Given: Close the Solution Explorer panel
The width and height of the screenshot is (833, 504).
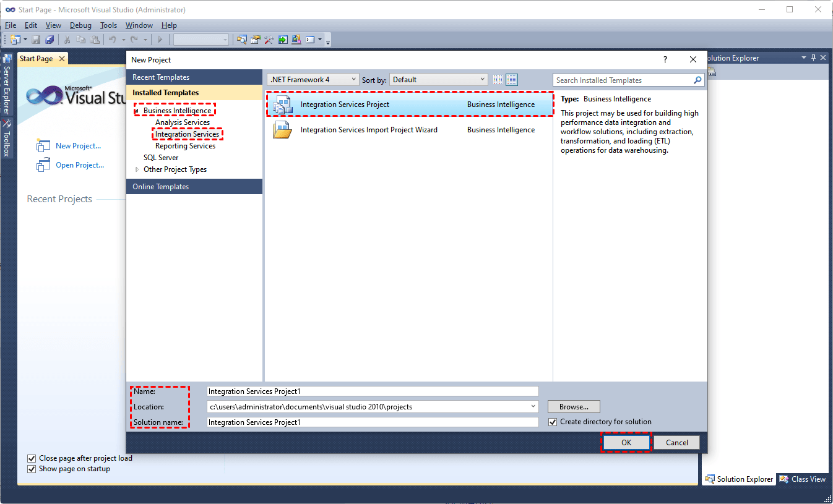Looking at the screenshot, I should click(823, 58).
